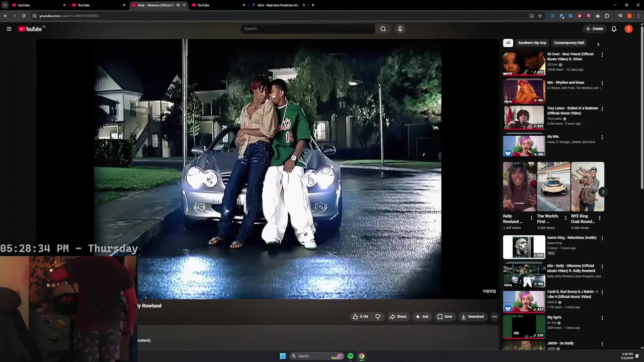Select the Contemporary R&B chip
This screenshot has height=362, width=644.
click(569, 43)
